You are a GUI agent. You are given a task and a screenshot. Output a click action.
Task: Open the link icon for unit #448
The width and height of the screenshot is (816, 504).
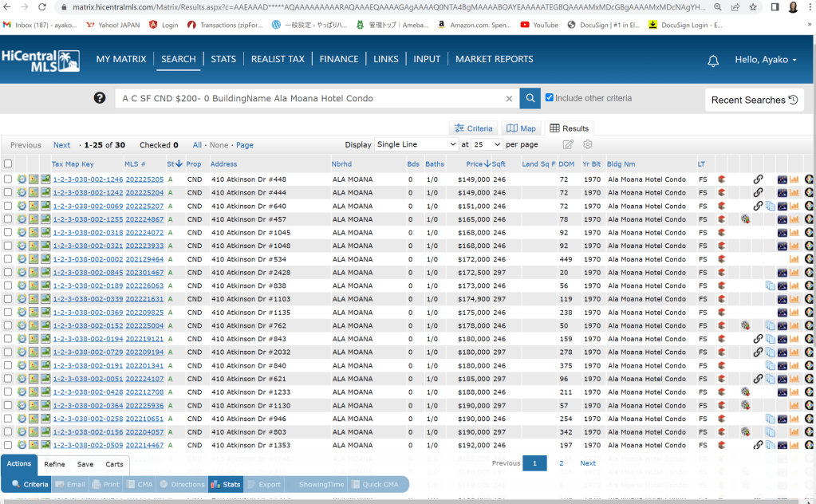pyautogui.click(x=758, y=179)
